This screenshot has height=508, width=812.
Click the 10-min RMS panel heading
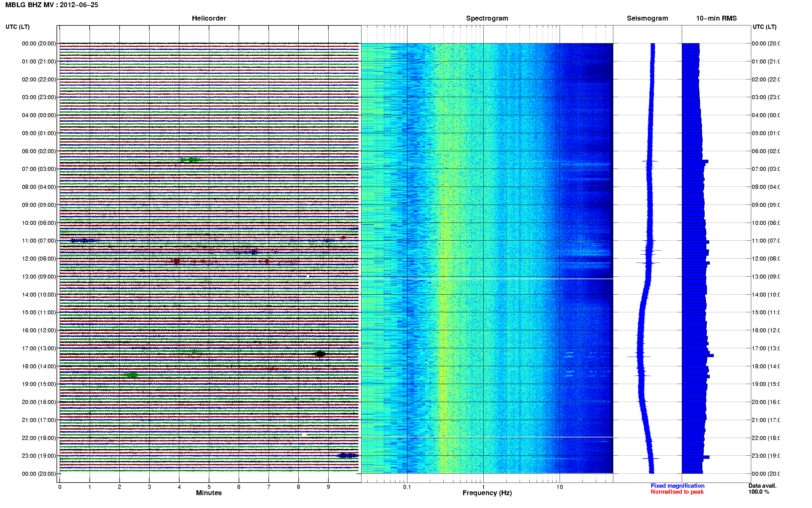pyautogui.click(x=716, y=18)
